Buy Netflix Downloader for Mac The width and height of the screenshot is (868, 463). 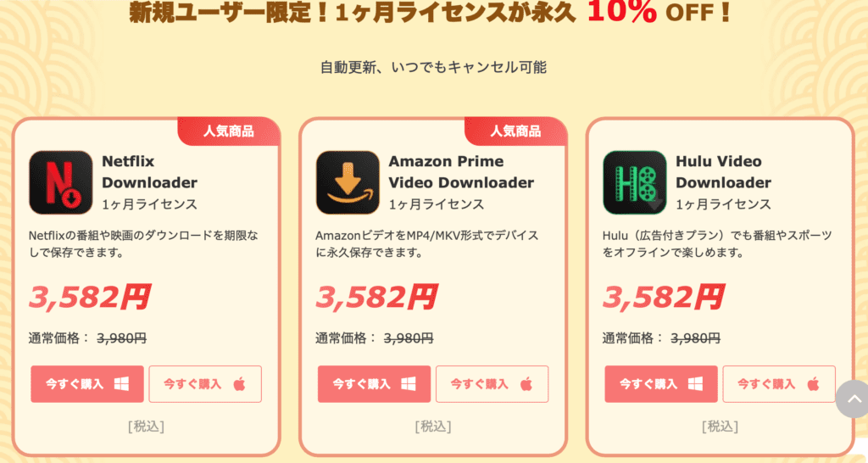coord(205,384)
